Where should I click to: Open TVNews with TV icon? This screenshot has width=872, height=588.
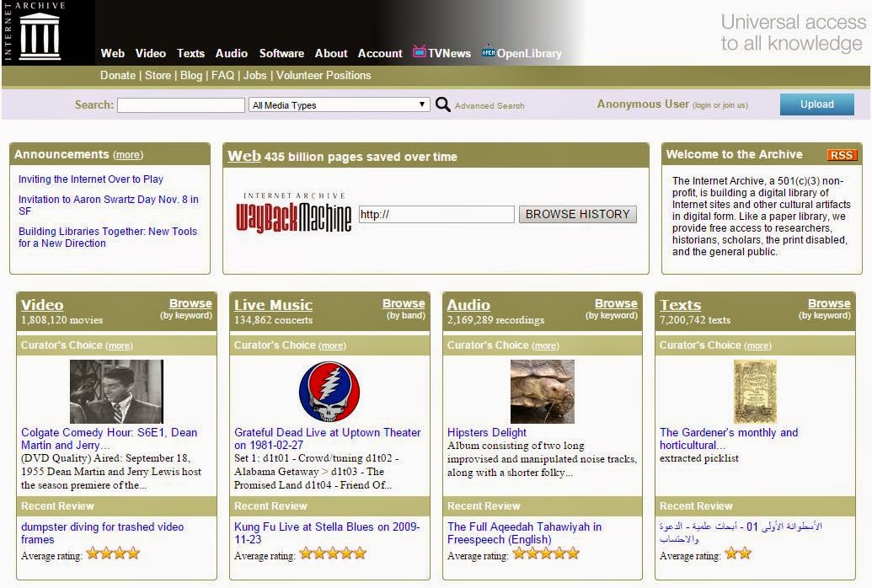click(x=441, y=53)
